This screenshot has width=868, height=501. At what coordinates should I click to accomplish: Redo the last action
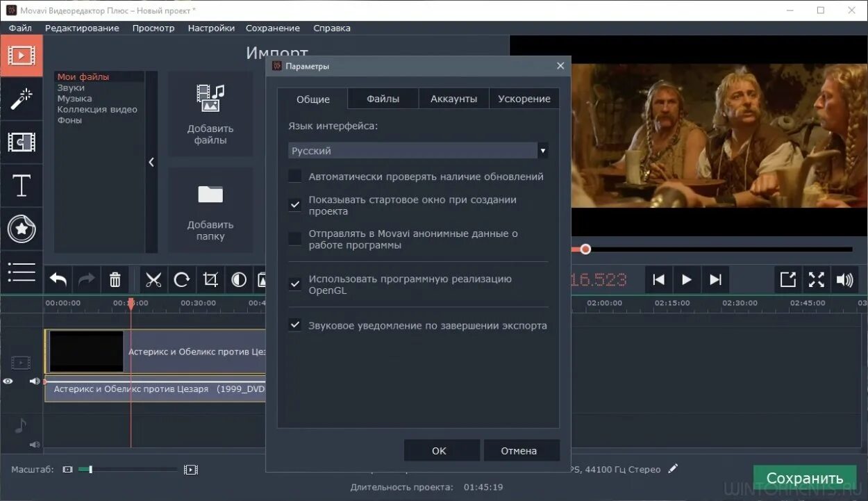pos(87,280)
